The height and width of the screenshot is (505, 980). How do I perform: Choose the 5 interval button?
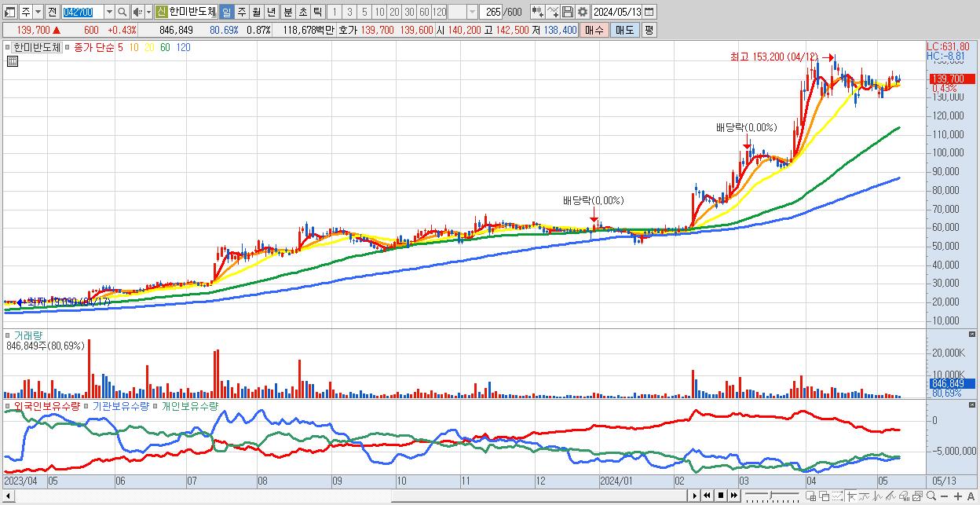pyautogui.click(x=364, y=12)
